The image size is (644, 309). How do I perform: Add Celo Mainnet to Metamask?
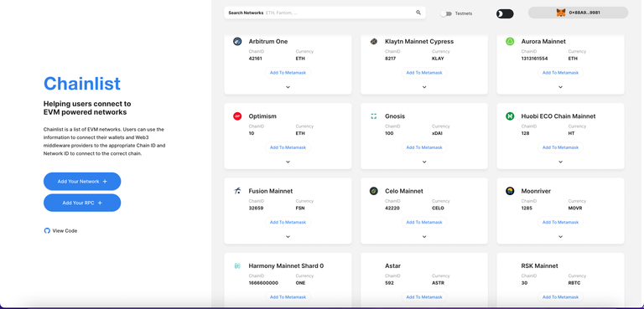click(x=424, y=222)
